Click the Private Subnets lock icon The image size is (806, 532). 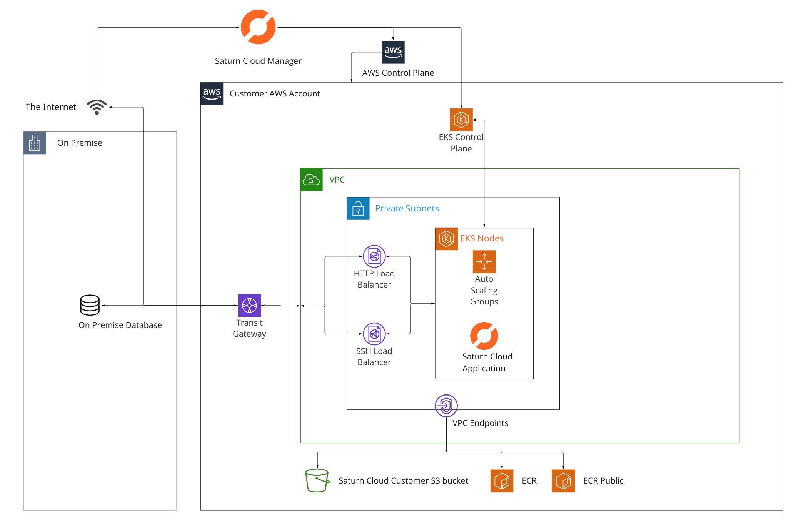click(x=358, y=208)
